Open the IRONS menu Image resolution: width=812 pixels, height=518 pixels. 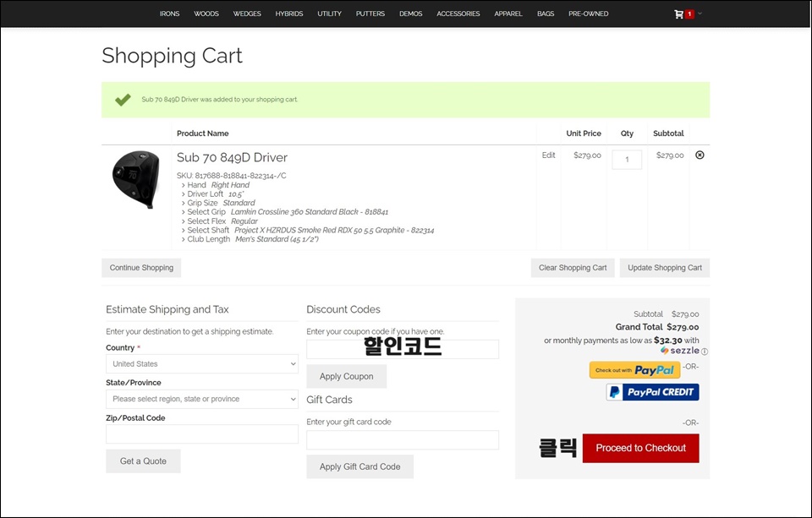[x=169, y=14]
